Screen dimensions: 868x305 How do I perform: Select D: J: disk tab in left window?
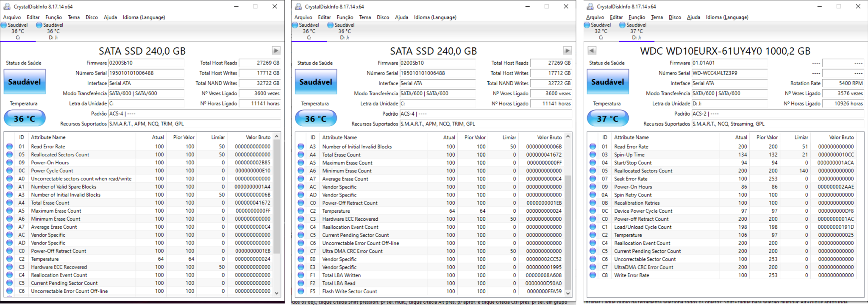(53, 31)
